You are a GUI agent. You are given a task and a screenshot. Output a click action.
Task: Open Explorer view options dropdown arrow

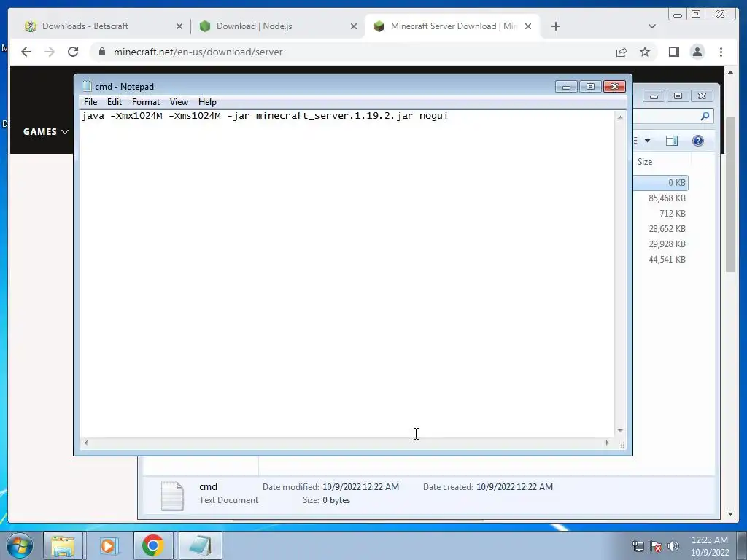click(x=648, y=141)
